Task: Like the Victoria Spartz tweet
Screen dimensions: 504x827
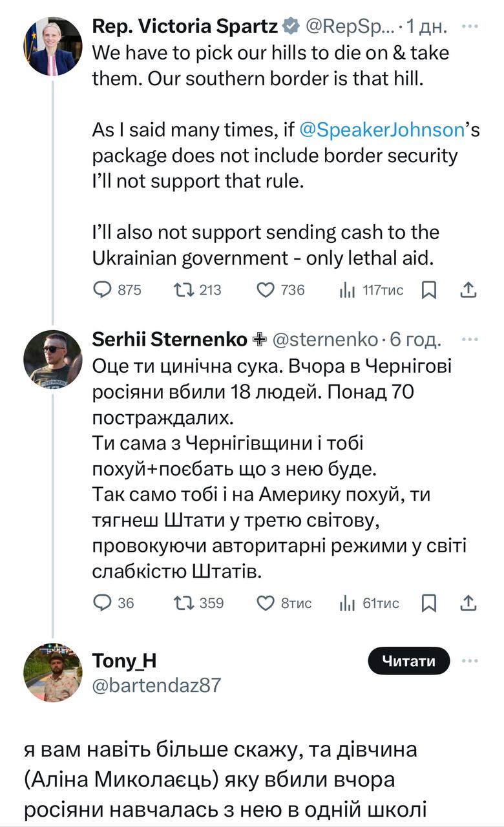Action: click(x=266, y=290)
